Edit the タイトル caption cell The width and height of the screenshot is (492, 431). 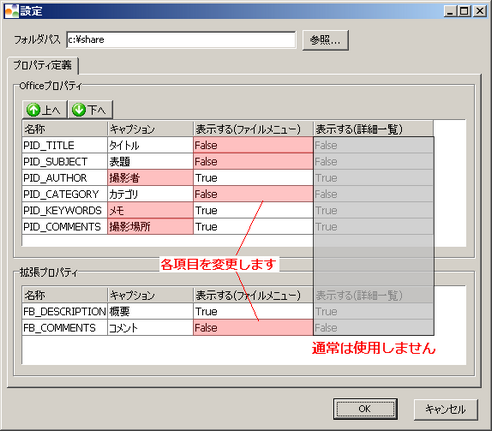(x=150, y=145)
